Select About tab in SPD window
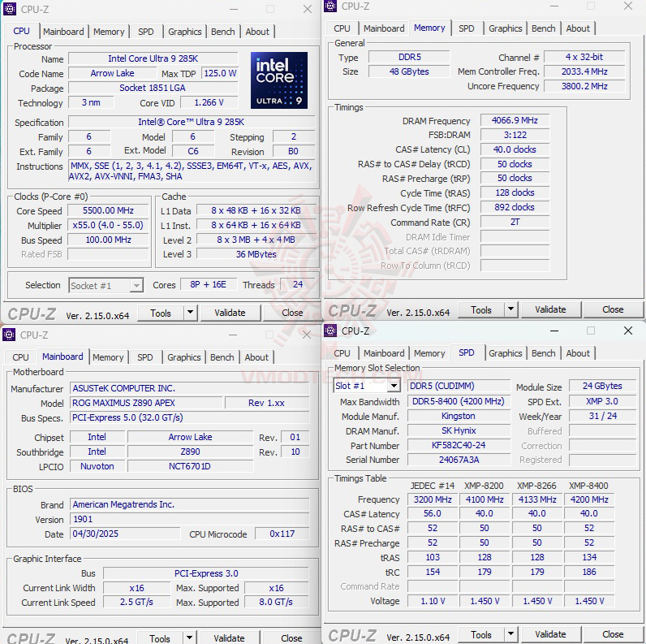The height and width of the screenshot is (644, 646). 578,353
